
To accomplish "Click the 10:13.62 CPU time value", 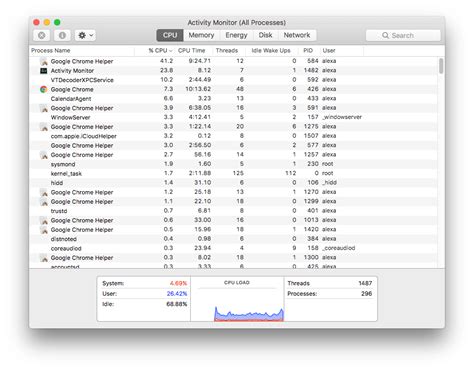I will click(x=198, y=89).
